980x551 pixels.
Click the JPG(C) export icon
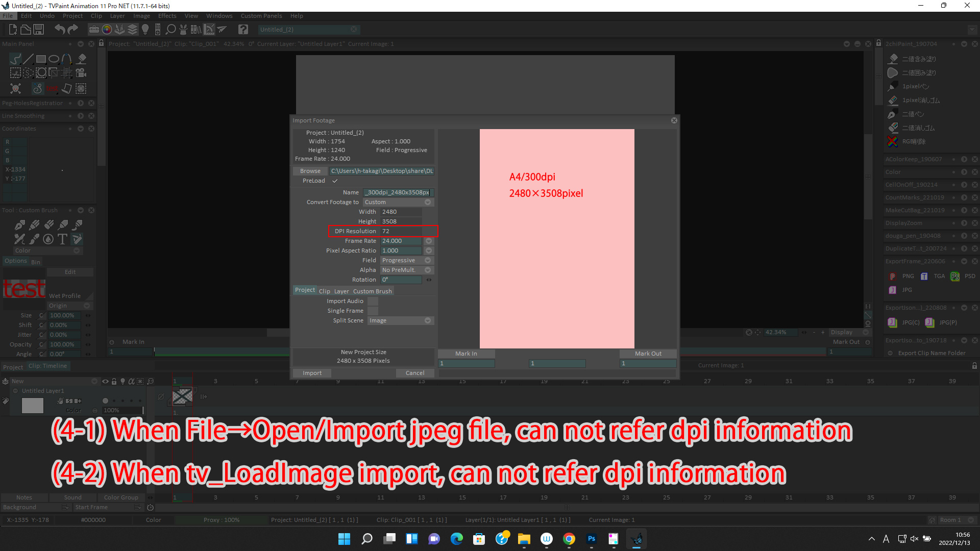click(892, 322)
